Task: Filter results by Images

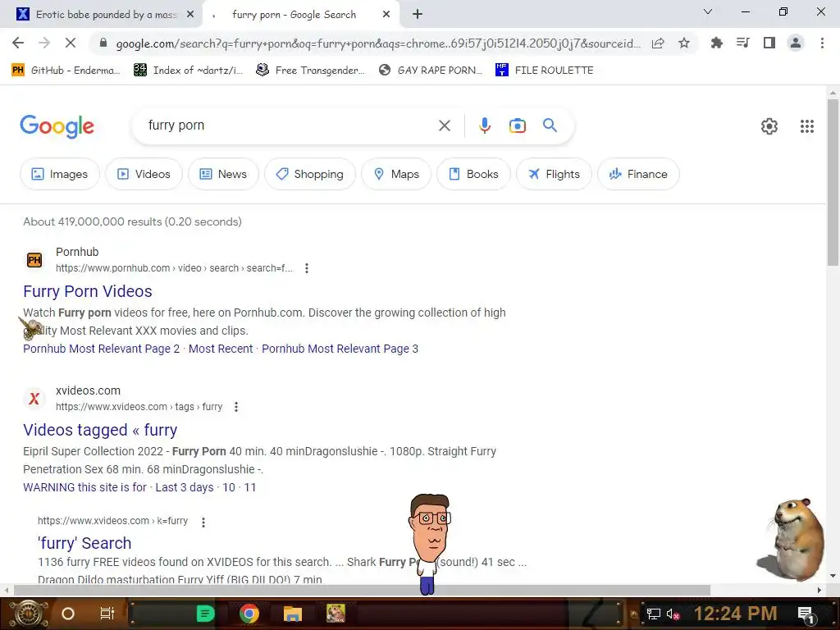Action: point(59,174)
